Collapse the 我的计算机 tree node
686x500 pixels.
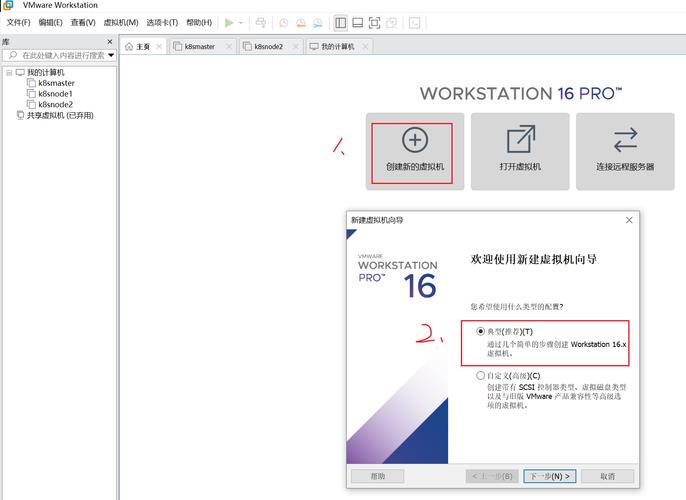pyautogui.click(x=9, y=73)
